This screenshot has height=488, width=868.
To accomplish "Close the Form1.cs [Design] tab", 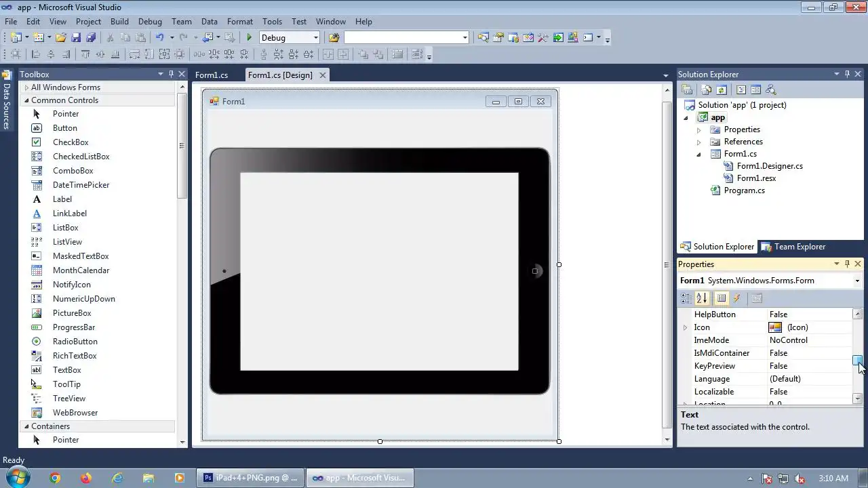I will (323, 75).
